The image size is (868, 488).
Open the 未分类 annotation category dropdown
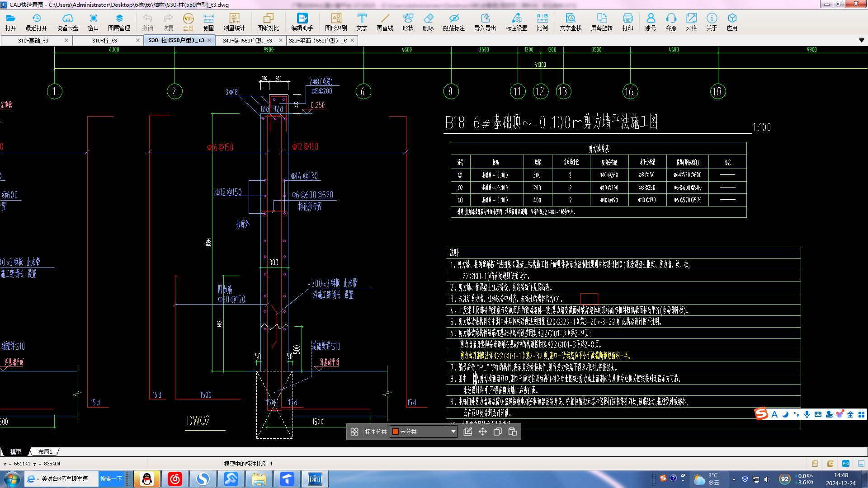click(x=423, y=432)
